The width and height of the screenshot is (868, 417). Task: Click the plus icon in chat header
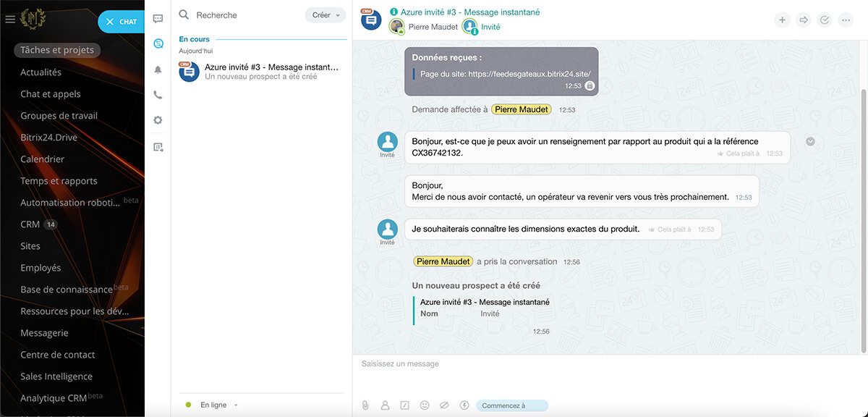pos(782,20)
